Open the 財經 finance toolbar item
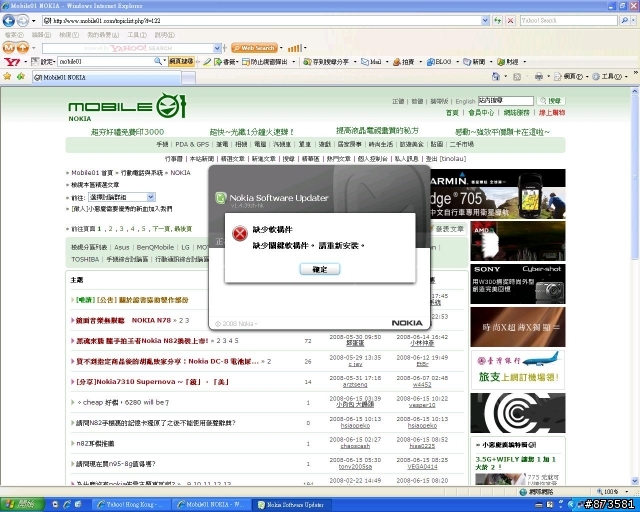The width and height of the screenshot is (640, 512). [508, 62]
